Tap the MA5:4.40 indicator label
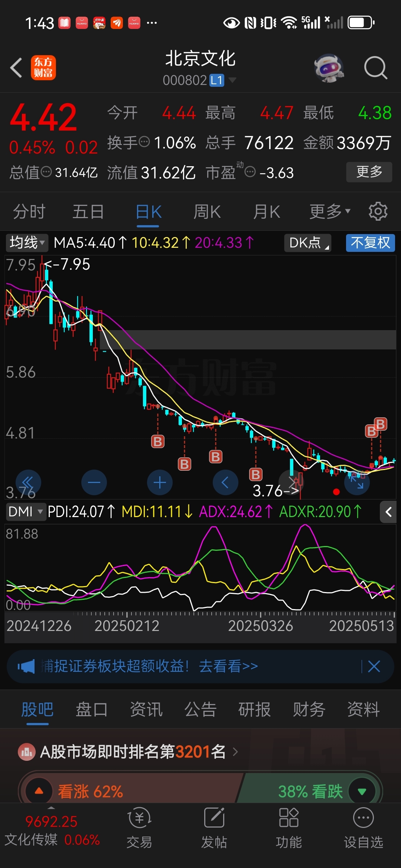 click(90, 243)
